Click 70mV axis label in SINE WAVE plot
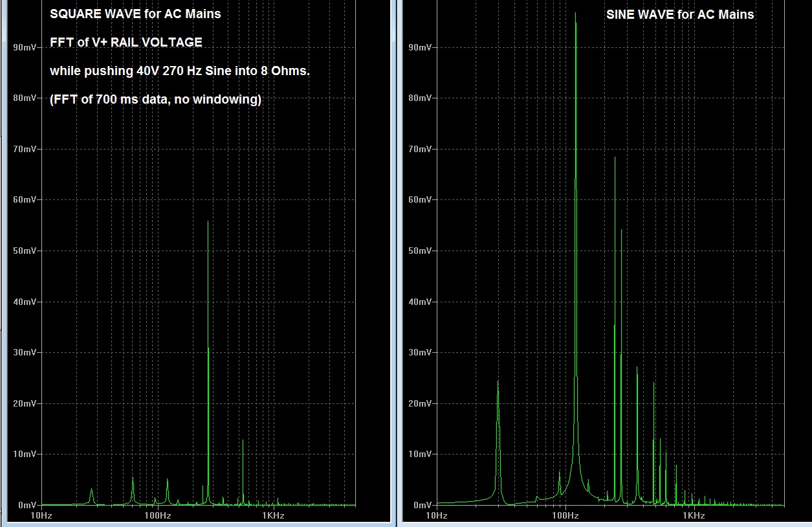Screen dimensions: 812x527 pyautogui.click(x=421, y=149)
